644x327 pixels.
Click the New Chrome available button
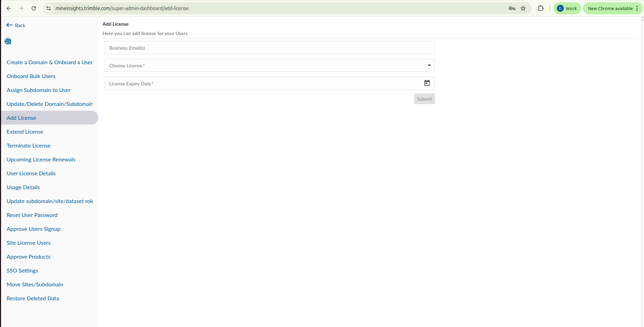[x=610, y=8]
